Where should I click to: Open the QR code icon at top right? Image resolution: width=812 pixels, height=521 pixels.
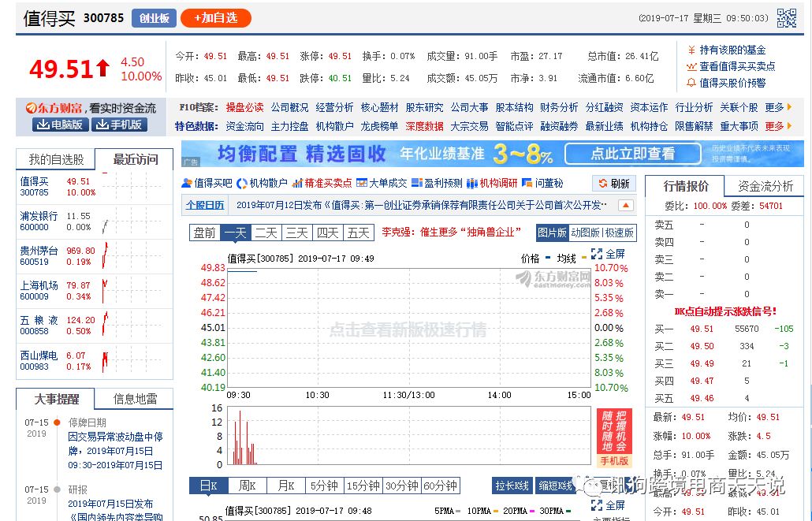(x=787, y=17)
